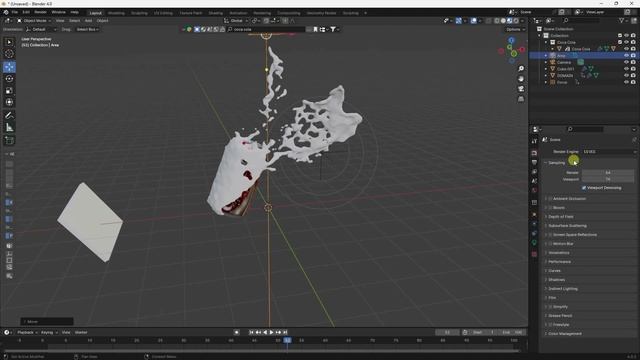Expand the Color Management panel
The width and height of the screenshot is (640, 360).
[x=565, y=333]
